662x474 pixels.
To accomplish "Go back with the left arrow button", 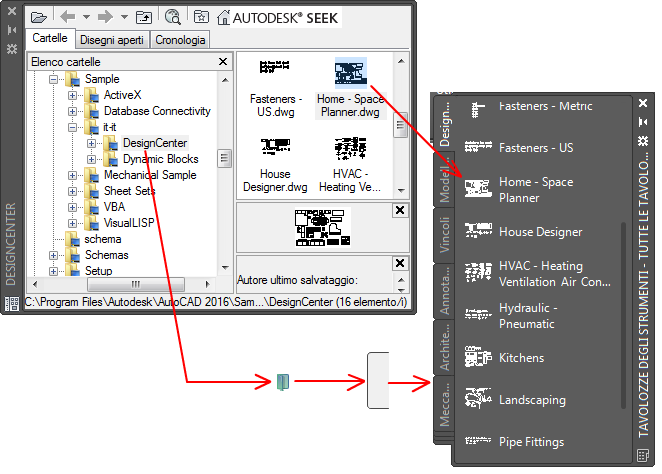I will (x=68, y=17).
